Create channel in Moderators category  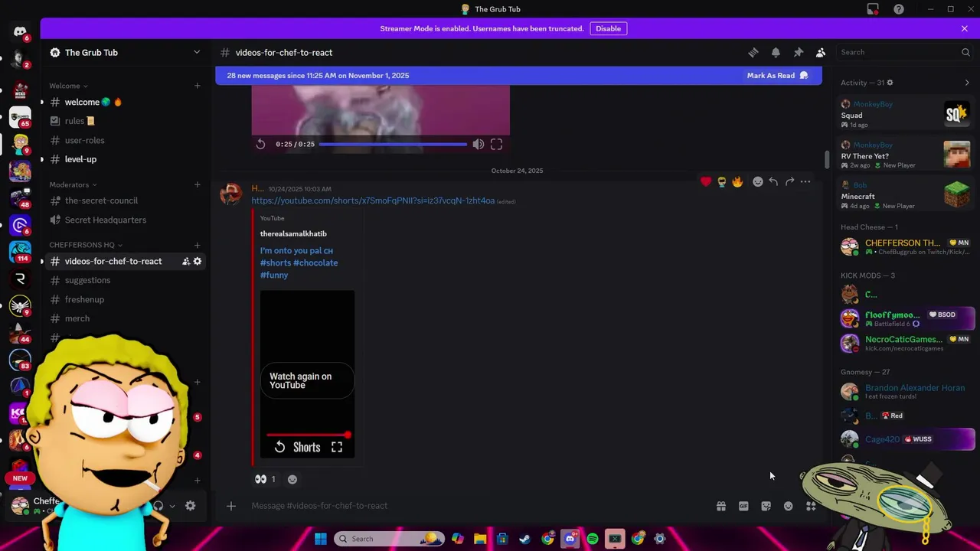tap(197, 184)
